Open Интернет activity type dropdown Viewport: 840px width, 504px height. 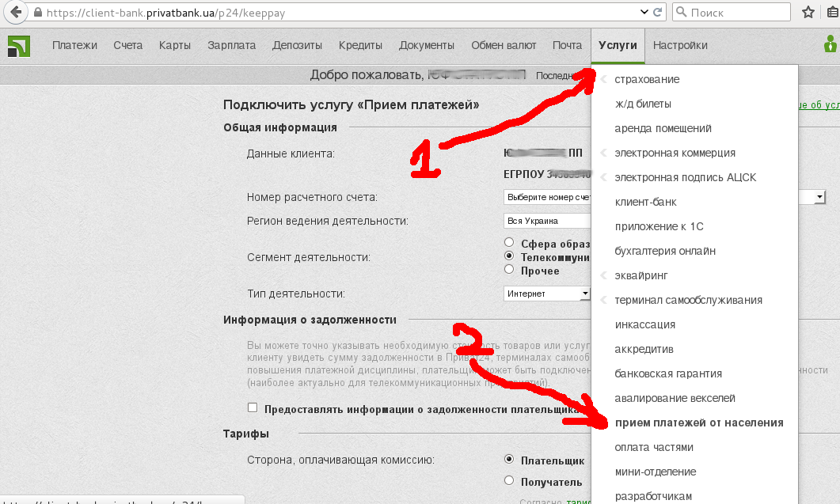click(547, 294)
